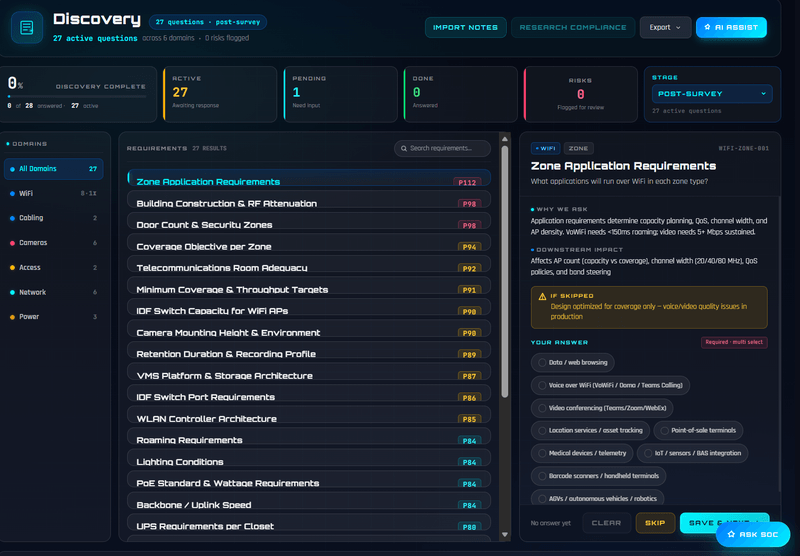
Task: Click the blue dot beside WiFi domain
Action: coord(12,193)
